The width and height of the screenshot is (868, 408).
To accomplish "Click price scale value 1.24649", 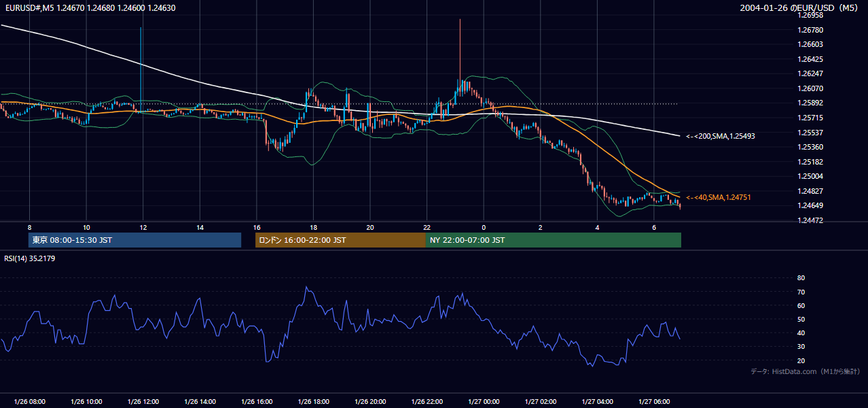I will pyautogui.click(x=811, y=205).
